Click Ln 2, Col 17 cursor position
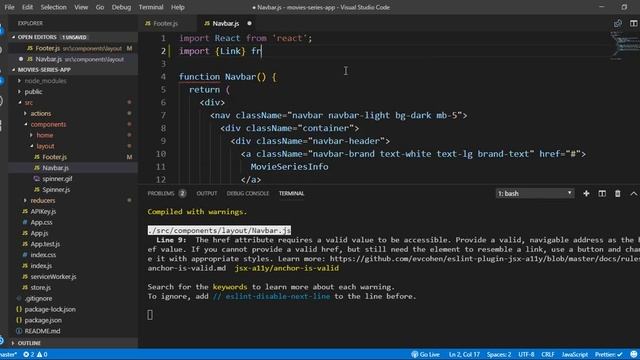This screenshot has height=360, width=640. tap(464, 354)
